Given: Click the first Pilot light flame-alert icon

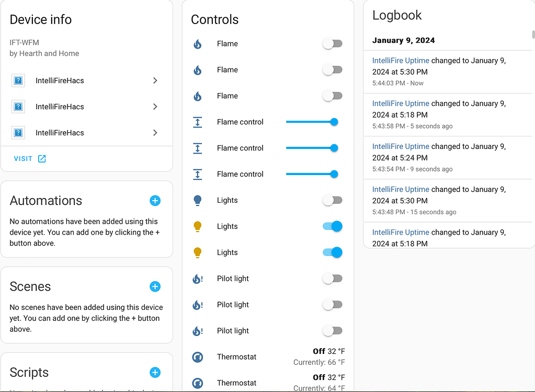Looking at the screenshot, I should (198, 279).
